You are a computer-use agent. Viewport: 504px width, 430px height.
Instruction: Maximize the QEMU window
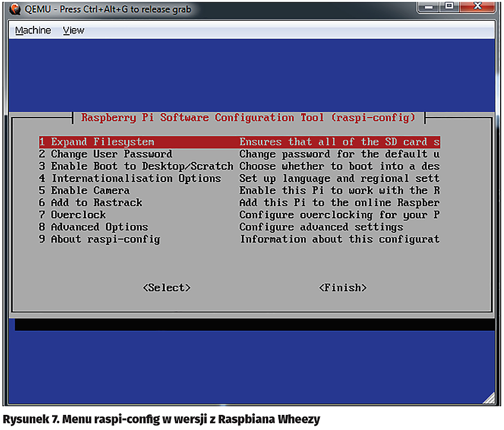tap(449, 7)
